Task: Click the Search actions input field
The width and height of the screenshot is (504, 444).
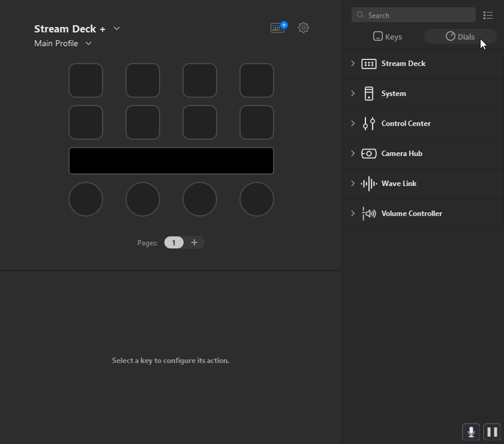Action: 413,15
